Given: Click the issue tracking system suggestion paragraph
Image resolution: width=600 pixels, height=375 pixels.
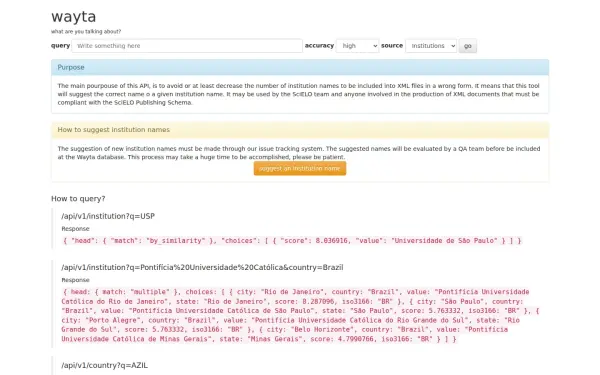Looking at the screenshot, I should pos(299,153).
